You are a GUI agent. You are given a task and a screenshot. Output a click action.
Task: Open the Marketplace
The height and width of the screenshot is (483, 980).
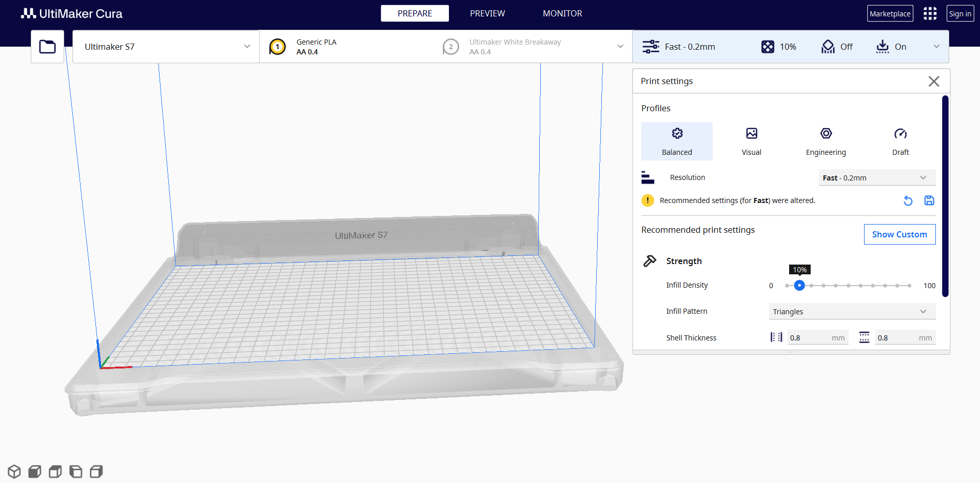pos(890,14)
